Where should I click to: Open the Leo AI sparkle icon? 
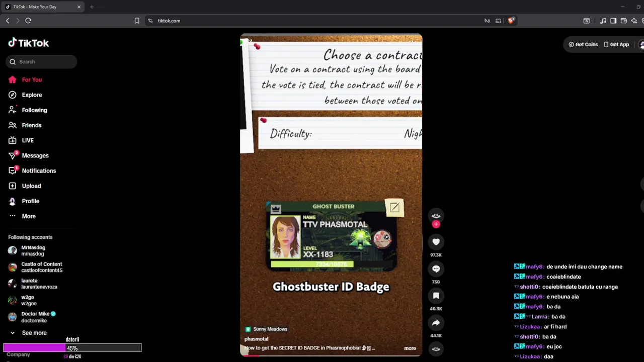[x=634, y=21]
